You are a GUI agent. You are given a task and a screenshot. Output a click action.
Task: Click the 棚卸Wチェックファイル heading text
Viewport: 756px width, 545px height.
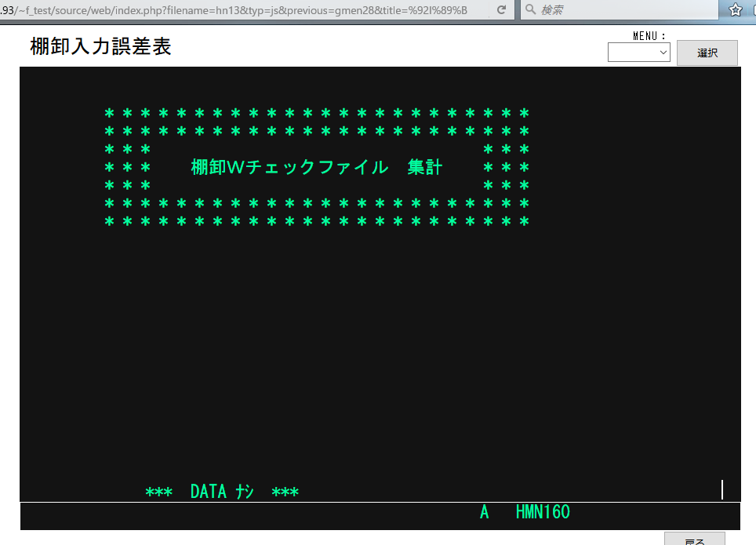289,167
